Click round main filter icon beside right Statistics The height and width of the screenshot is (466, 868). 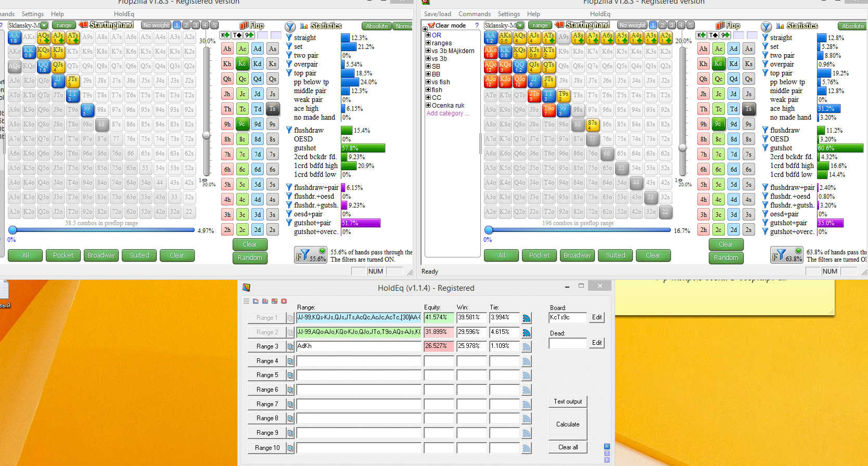click(766, 26)
